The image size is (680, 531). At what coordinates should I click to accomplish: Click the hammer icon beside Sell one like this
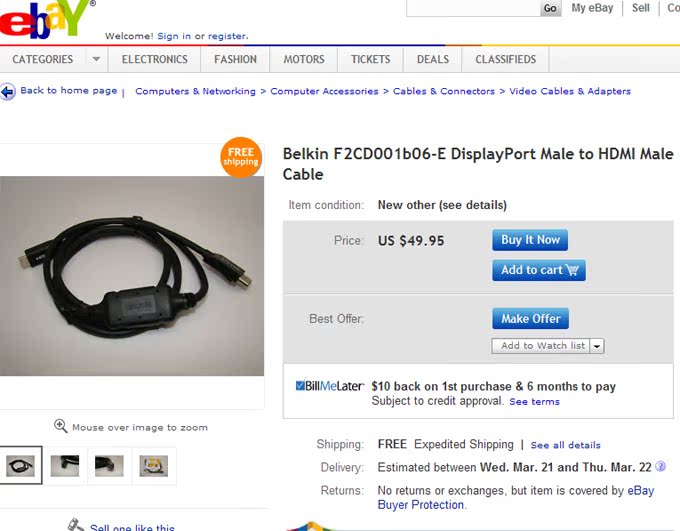(75, 525)
